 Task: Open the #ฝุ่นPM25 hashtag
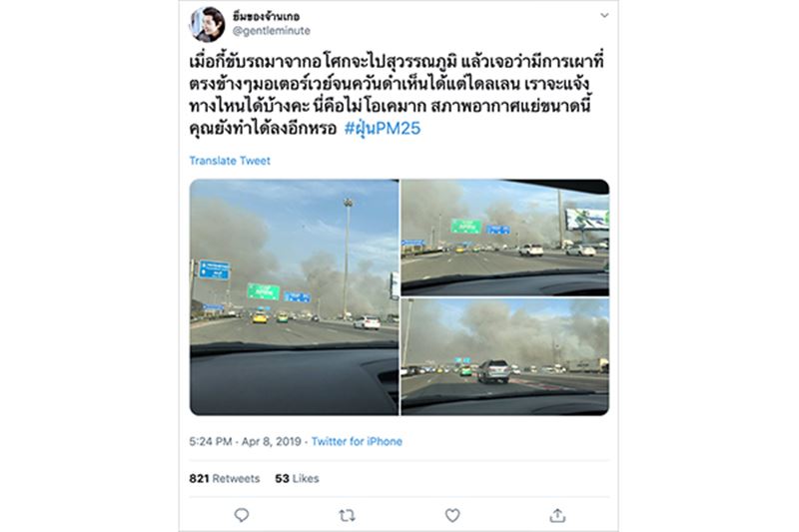[x=383, y=129]
